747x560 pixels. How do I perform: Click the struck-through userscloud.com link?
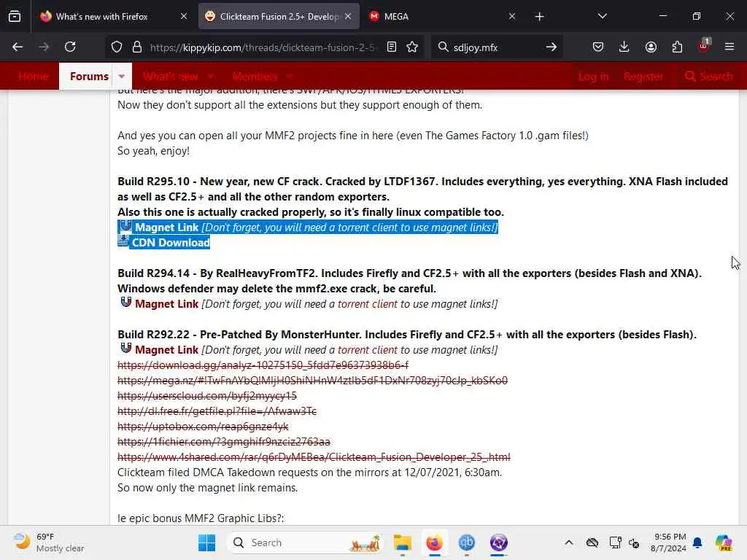tap(207, 396)
